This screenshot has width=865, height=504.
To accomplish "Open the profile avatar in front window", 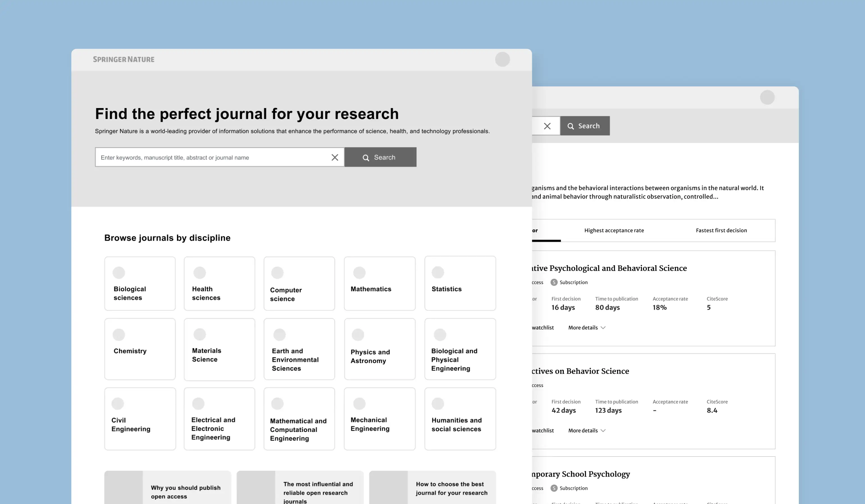I will [502, 59].
